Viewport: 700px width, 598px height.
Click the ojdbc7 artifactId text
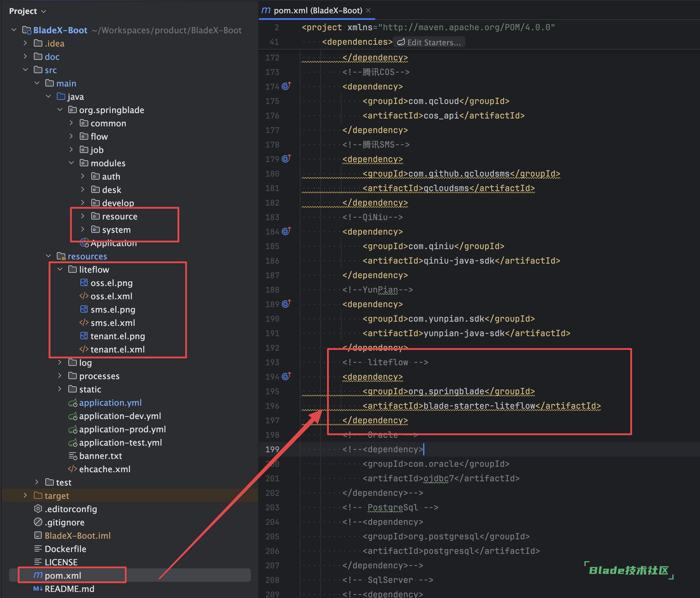click(439, 478)
